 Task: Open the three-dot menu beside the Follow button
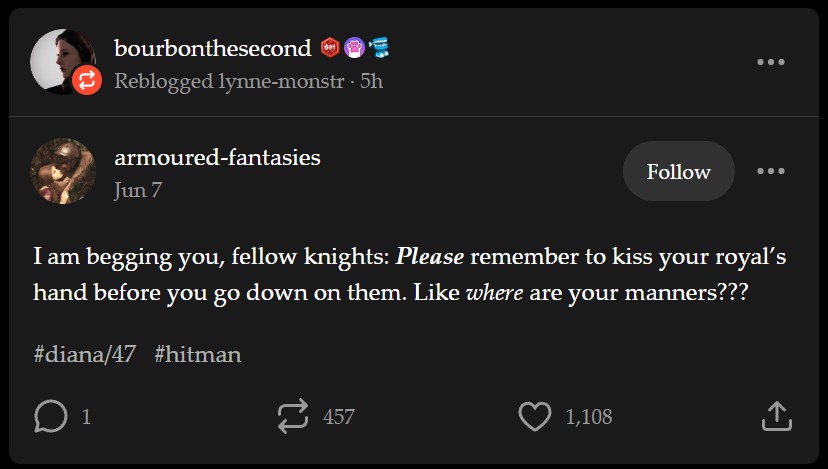tap(771, 171)
